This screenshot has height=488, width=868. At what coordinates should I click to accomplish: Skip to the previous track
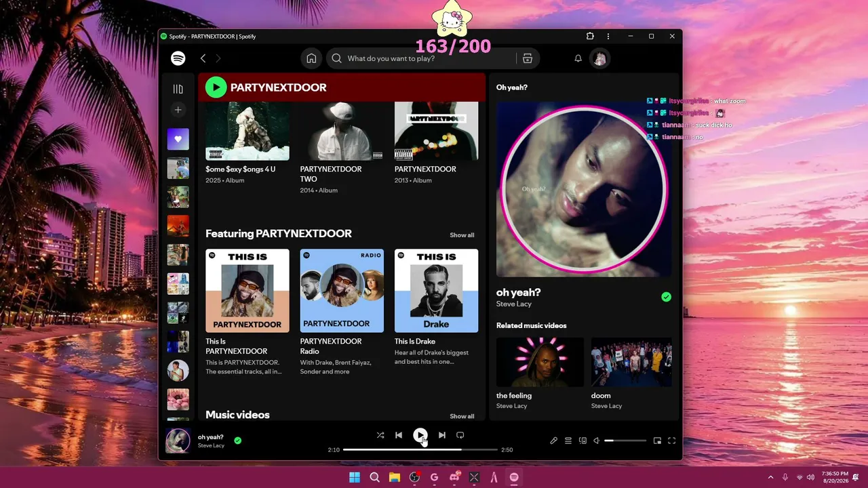click(399, 435)
